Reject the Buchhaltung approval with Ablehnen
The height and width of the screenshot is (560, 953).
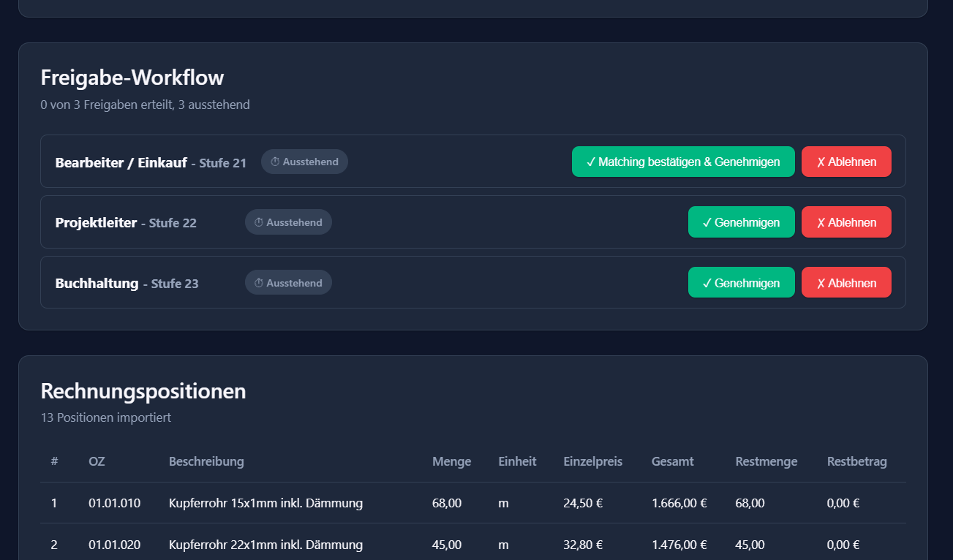pos(846,282)
